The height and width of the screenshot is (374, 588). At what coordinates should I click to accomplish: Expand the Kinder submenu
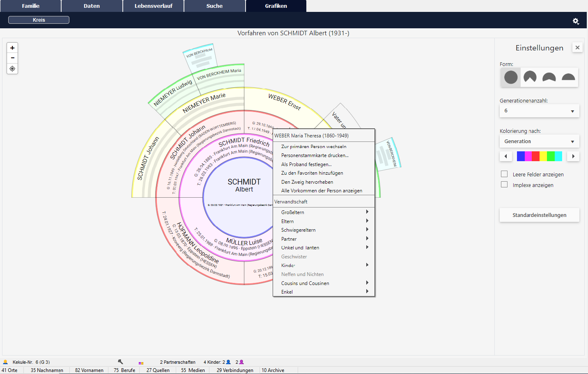coord(324,265)
